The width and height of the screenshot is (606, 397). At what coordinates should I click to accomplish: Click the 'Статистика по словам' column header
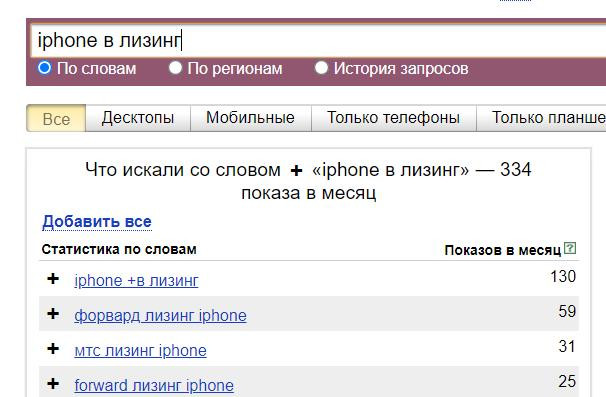point(119,249)
